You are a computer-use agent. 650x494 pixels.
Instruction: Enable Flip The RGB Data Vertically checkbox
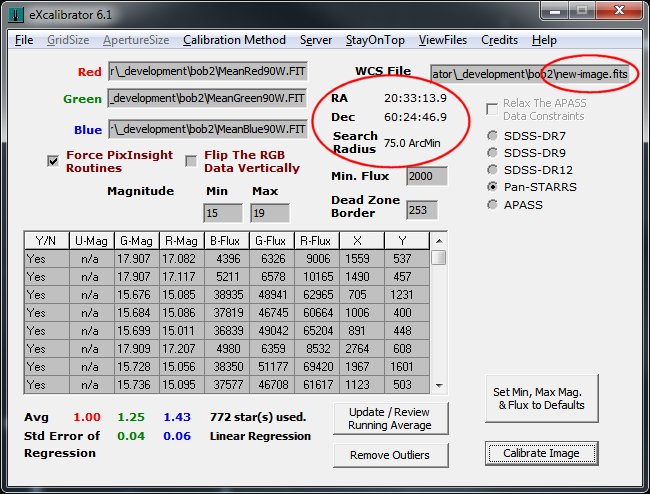point(191,161)
